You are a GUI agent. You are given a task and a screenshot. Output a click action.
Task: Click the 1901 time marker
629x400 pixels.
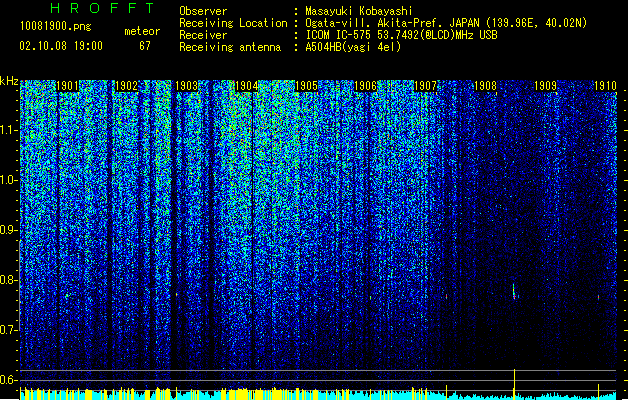pyautogui.click(x=67, y=86)
